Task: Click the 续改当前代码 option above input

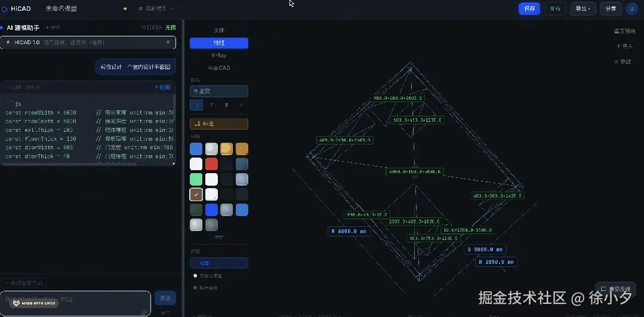Action: pyautogui.click(x=23, y=284)
